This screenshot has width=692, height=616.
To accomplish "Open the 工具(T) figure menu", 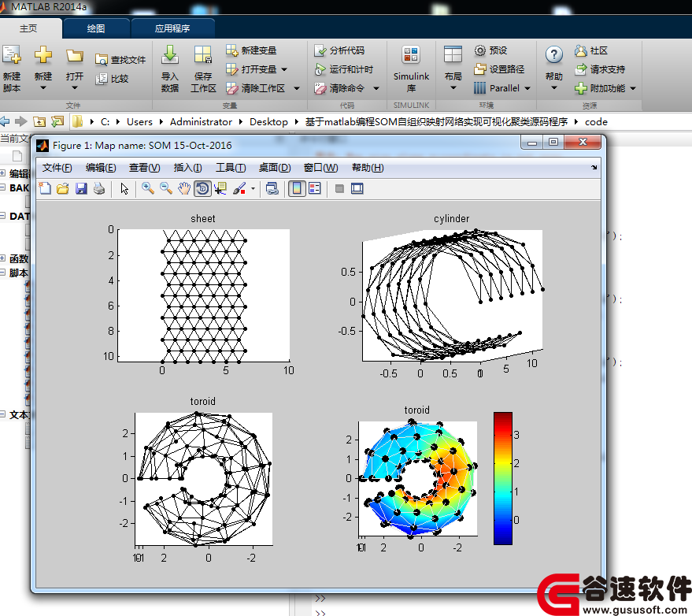I will coord(231,168).
